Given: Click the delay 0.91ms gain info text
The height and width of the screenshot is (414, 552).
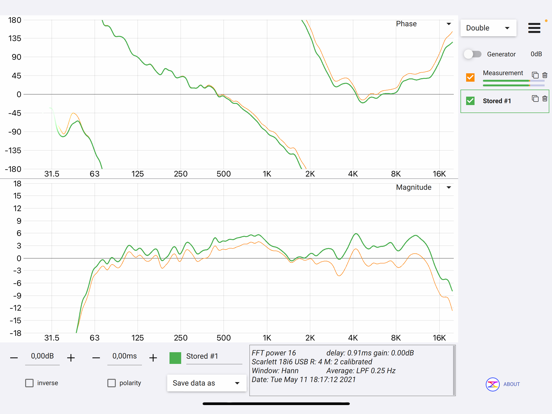Looking at the screenshot, I should 370,353.
